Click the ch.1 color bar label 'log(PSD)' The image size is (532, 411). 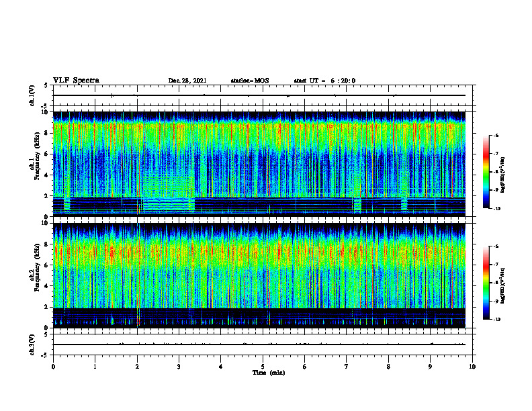click(503, 175)
